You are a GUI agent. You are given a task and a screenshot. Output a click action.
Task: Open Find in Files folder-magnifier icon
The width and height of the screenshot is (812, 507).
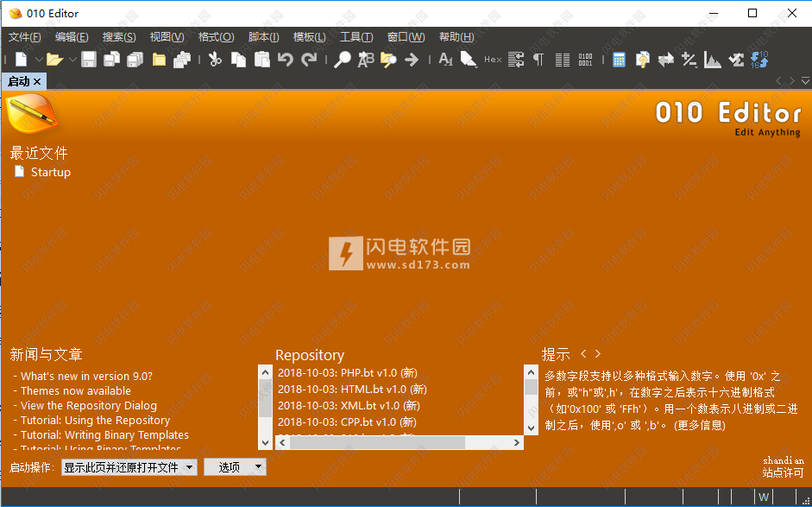388,60
